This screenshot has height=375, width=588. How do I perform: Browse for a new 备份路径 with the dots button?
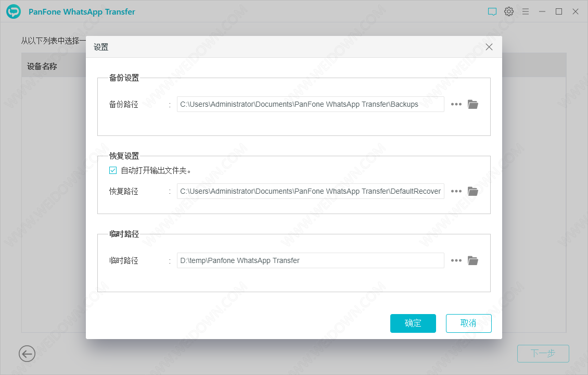456,104
